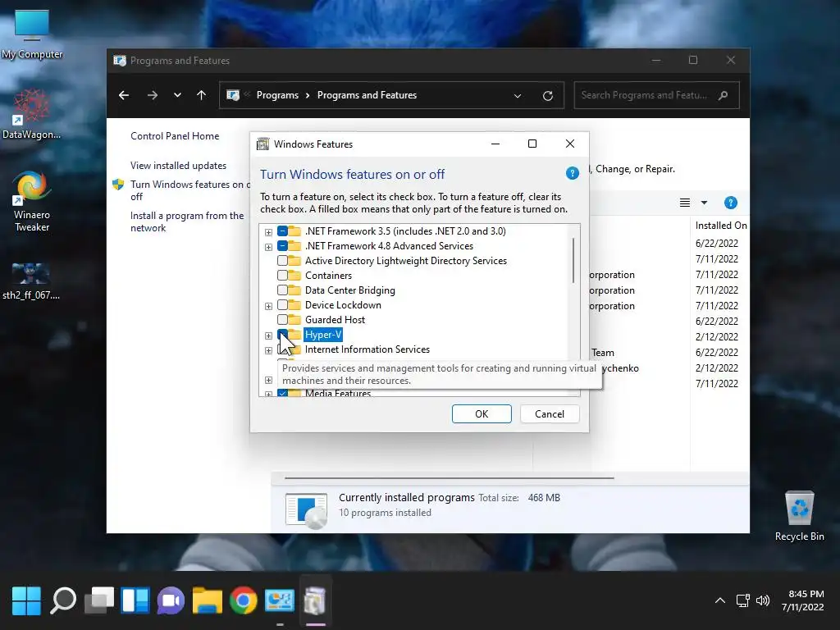Open address bar history dropdown
The image size is (840, 630).
518,95
